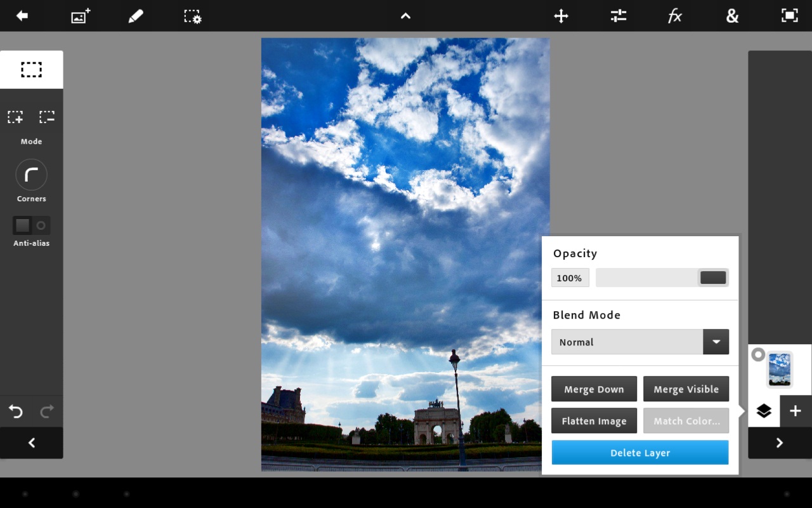Select add-to-selection mode
The width and height of the screenshot is (812, 508).
[15, 117]
